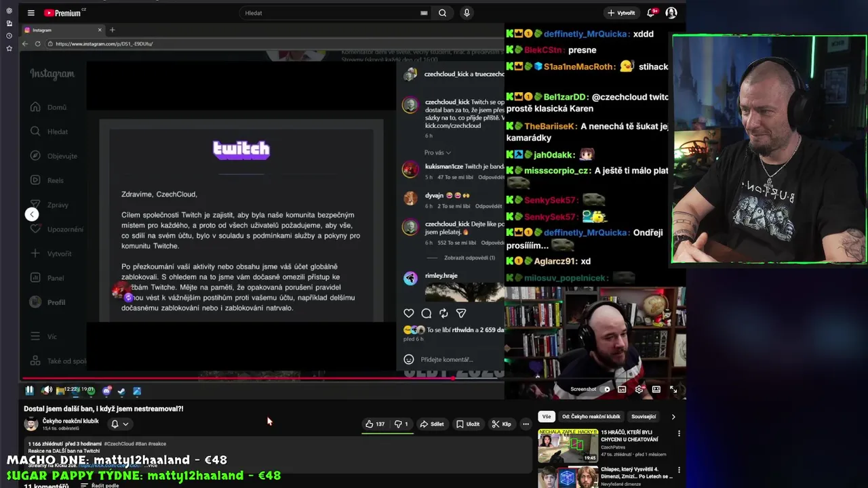Open the YouTube account avatar menu

pos(671,13)
